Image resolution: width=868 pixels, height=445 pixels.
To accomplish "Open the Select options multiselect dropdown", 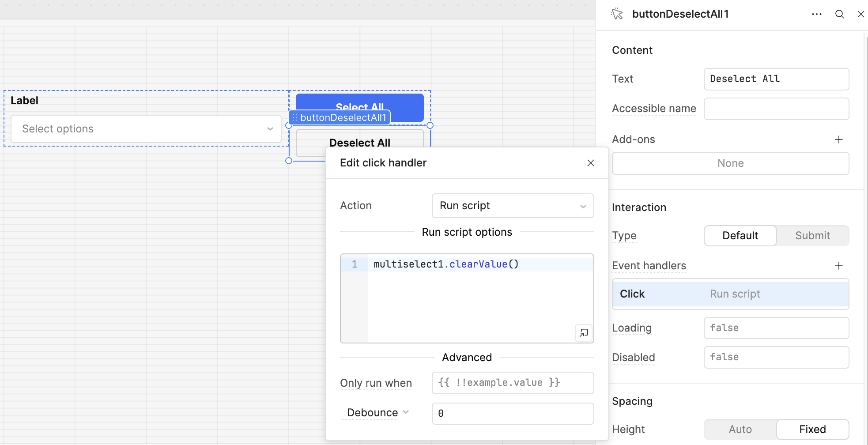I will tap(146, 129).
